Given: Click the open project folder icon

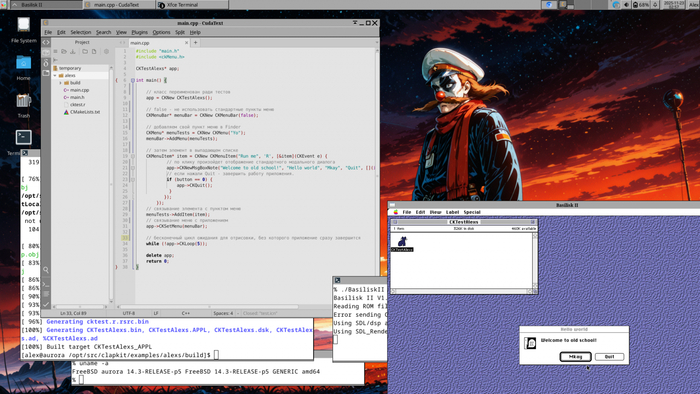Looking at the screenshot, I should (64, 51).
